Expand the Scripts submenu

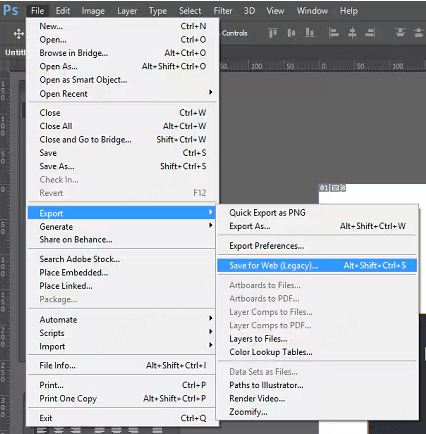coord(122,333)
